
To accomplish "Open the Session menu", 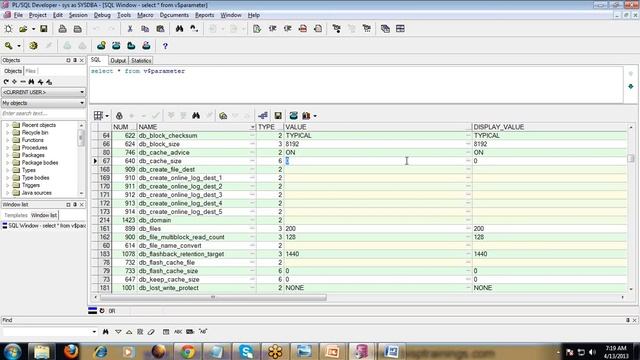I will 78,15.
